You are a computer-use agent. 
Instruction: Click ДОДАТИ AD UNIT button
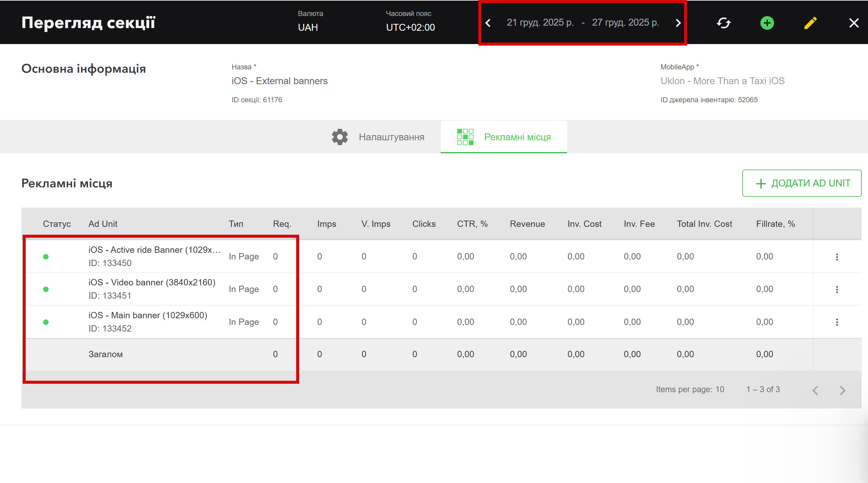point(802,183)
